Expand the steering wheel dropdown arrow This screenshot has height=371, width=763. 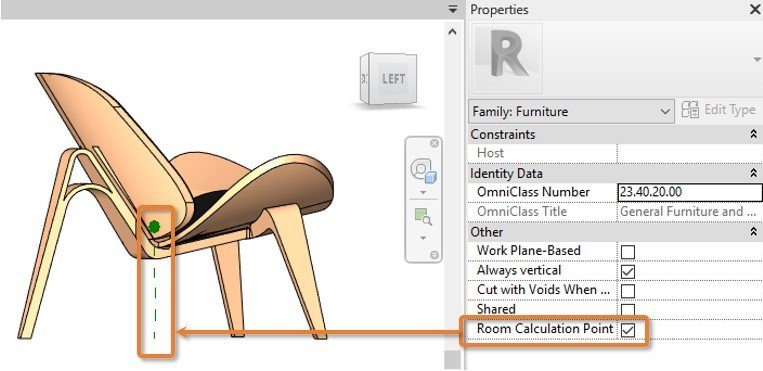tap(423, 193)
